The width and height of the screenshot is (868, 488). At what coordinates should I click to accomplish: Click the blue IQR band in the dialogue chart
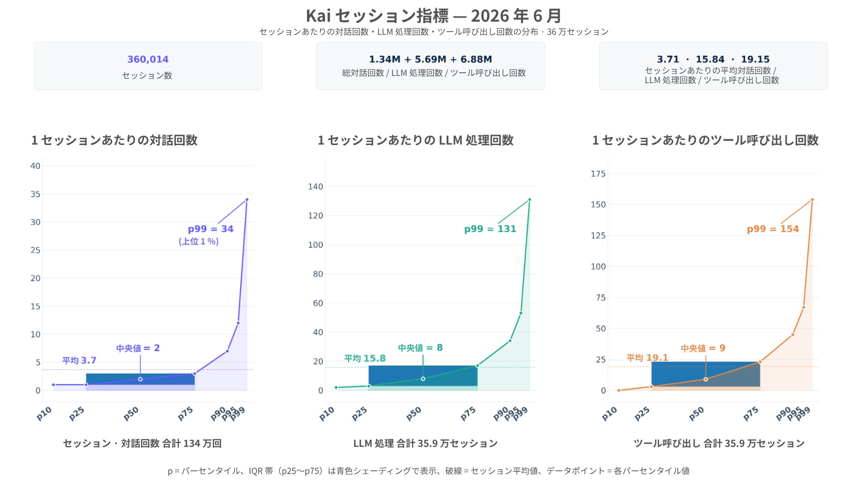[140, 379]
